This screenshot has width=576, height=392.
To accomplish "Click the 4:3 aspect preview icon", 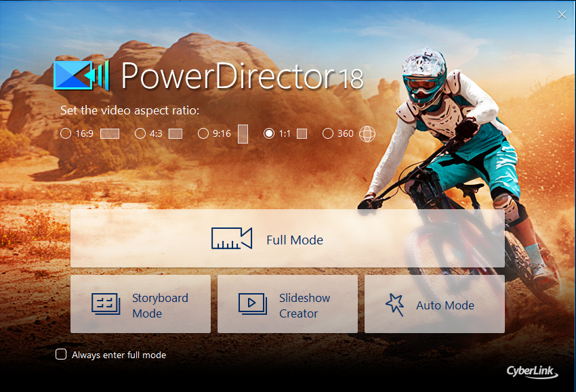I will 175,133.
